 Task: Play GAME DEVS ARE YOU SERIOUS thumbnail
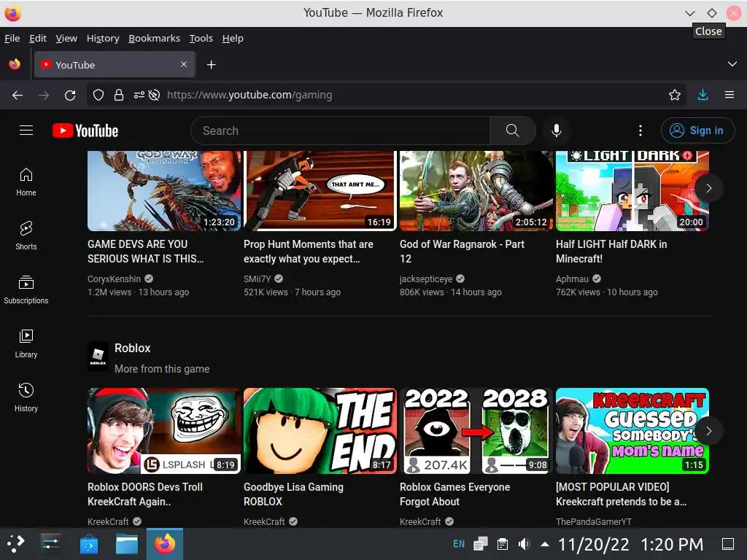[x=164, y=190]
